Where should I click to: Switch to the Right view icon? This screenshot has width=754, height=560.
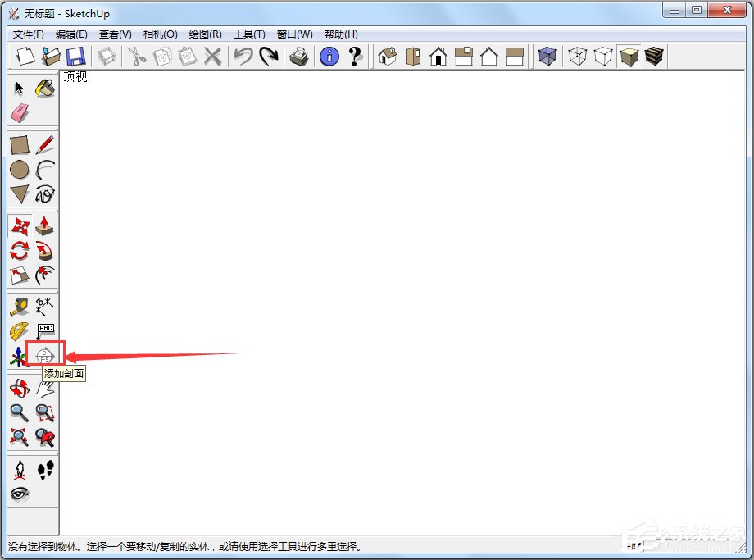click(x=464, y=57)
